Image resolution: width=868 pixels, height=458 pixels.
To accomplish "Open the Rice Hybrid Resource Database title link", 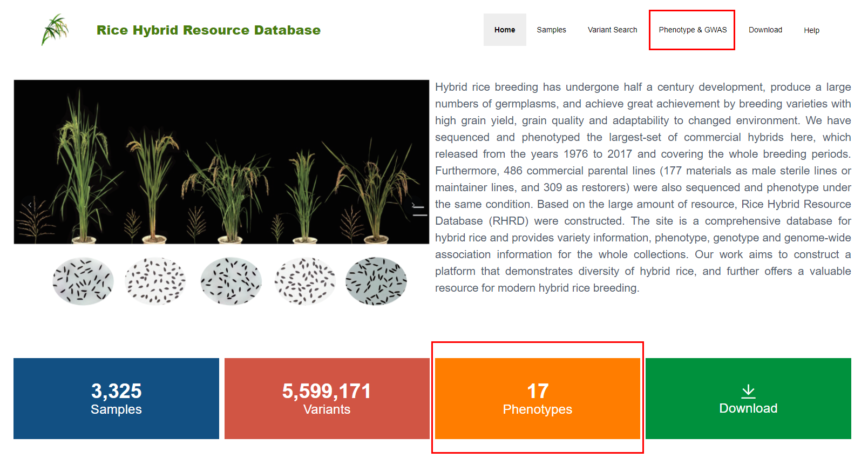I will (208, 30).
